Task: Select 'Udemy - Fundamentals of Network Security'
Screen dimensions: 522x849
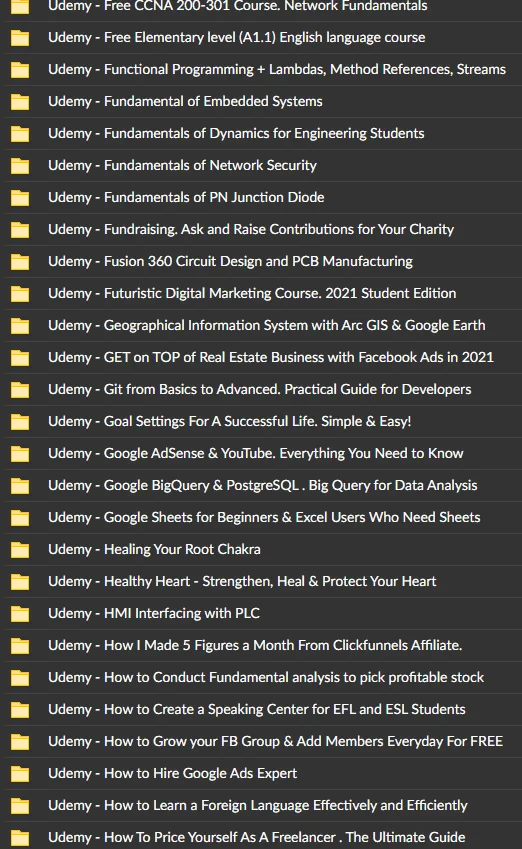Action: (x=182, y=165)
